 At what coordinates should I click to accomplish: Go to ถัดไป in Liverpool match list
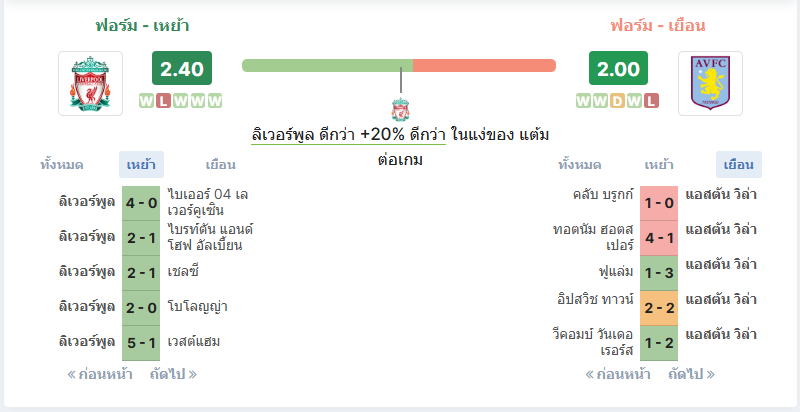pyautogui.click(x=173, y=375)
